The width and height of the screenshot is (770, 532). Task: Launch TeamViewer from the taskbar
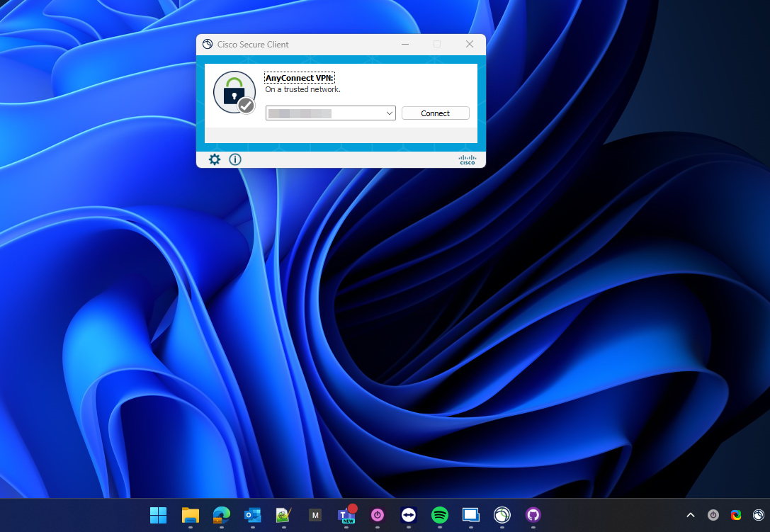tap(409, 515)
